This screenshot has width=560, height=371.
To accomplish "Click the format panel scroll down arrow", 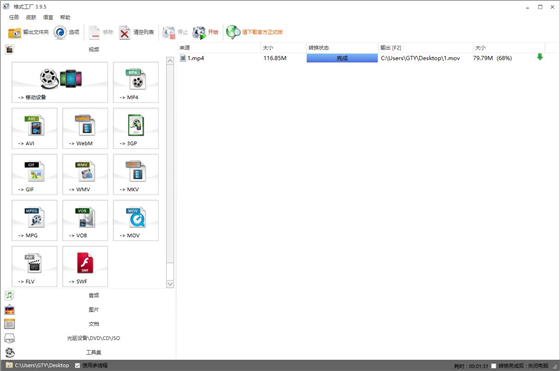I will pos(170,284).
